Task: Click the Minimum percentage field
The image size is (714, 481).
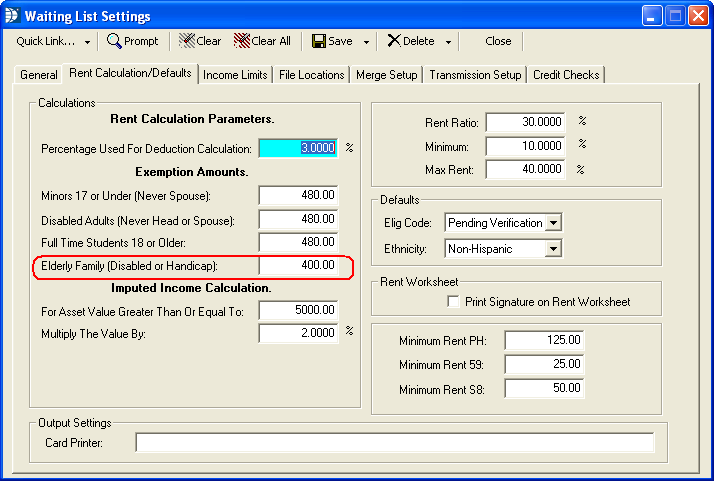Action: click(525, 146)
